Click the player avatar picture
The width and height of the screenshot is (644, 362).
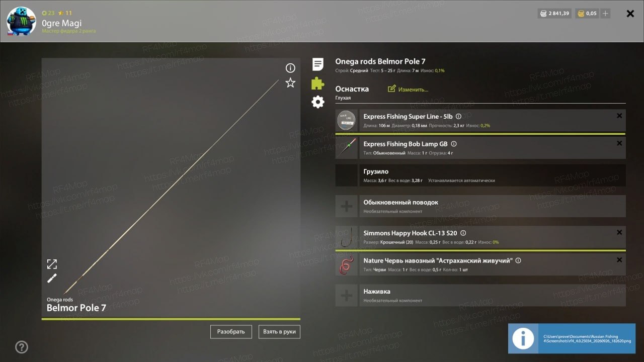[x=21, y=22]
